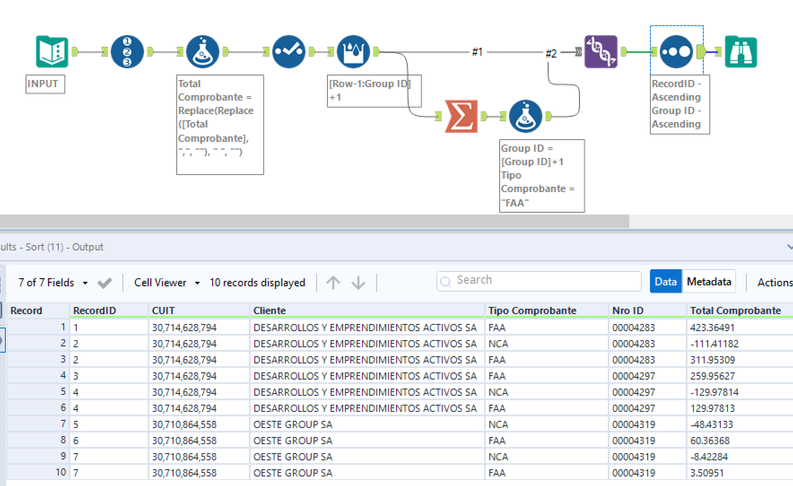Click Nro ID 00004283 in record 1
The height and width of the screenshot is (486, 793).
click(x=647, y=327)
